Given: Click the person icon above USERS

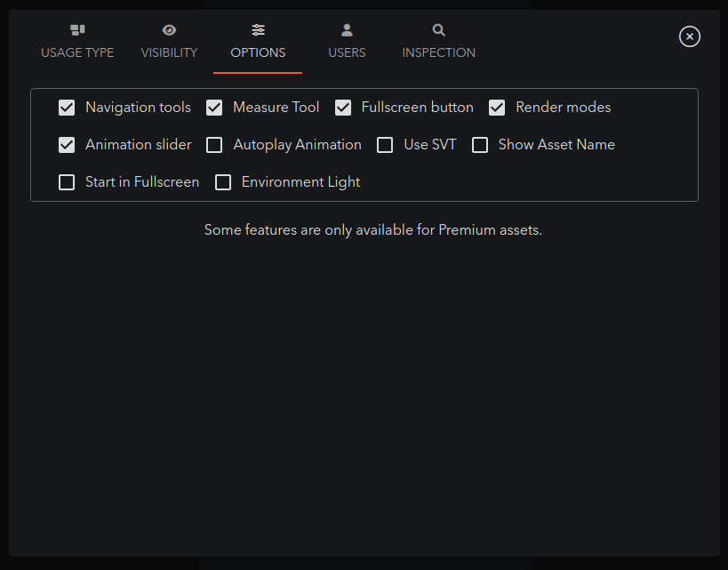Looking at the screenshot, I should (x=347, y=29).
